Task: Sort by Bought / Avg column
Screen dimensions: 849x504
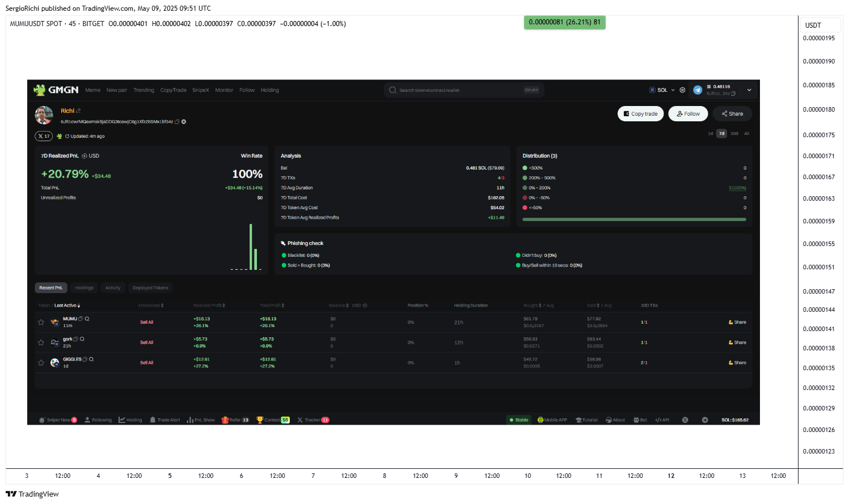Action: click(x=539, y=306)
